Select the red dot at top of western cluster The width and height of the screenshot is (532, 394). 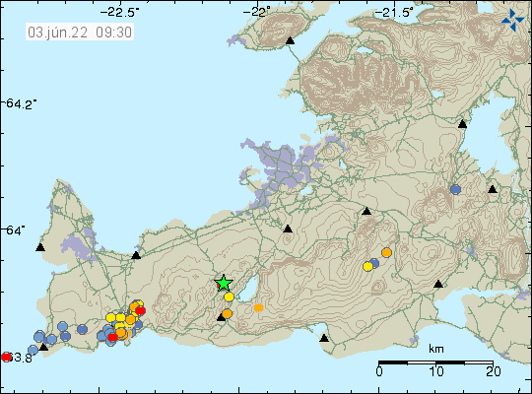pyautogui.click(x=140, y=310)
